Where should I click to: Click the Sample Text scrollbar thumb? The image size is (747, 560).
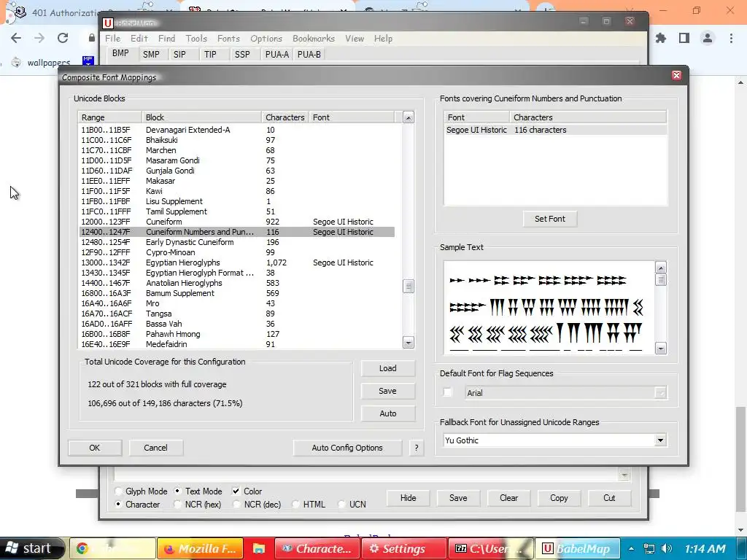pyautogui.click(x=660, y=279)
